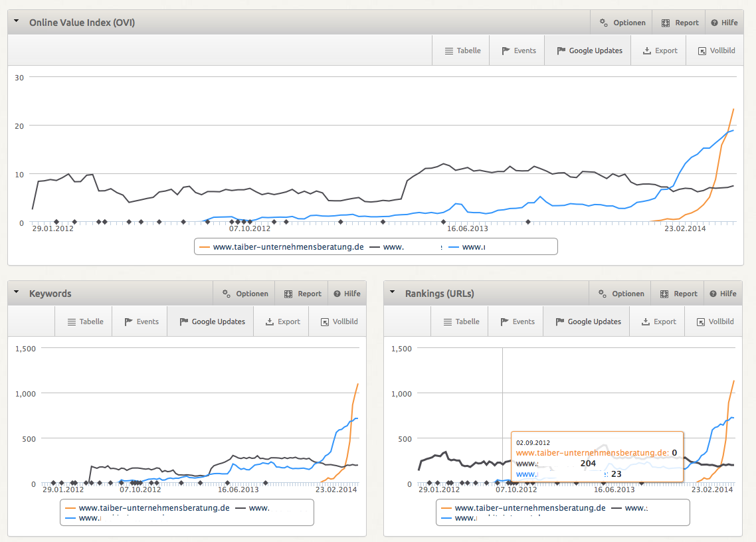Export the Keywords chart
The height and width of the screenshot is (542, 756).
click(x=282, y=321)
